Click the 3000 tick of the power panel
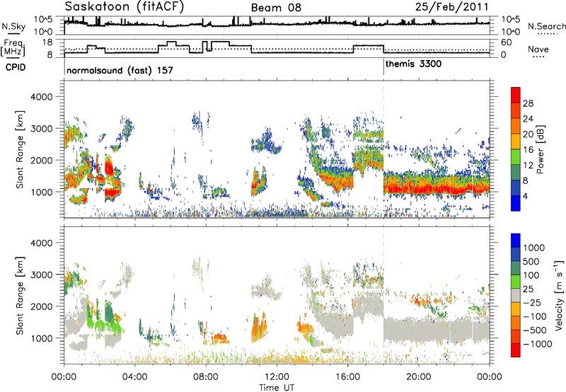 [41, 129]
